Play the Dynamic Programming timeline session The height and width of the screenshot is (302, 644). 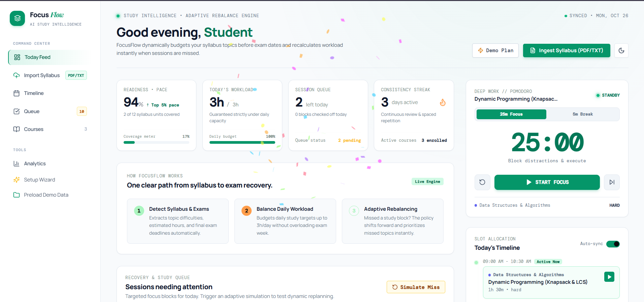pyautogui.click(x=609, y=277)
